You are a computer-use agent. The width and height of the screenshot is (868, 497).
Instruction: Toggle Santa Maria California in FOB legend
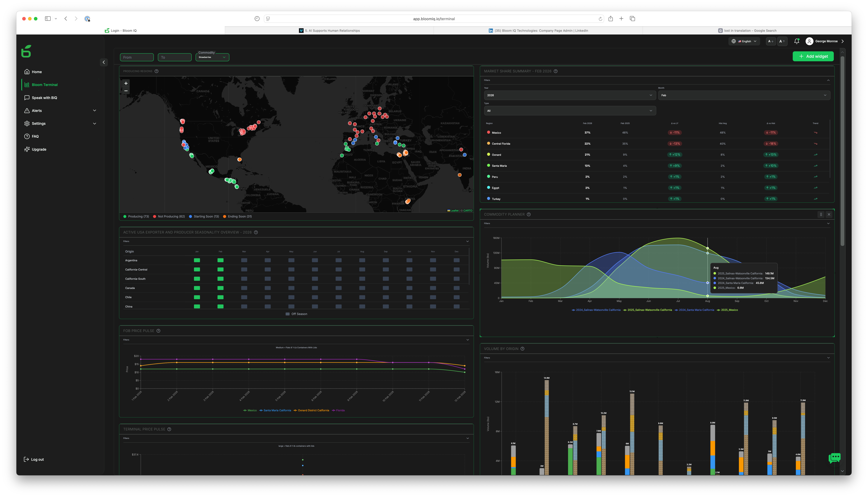pos(275,410)
